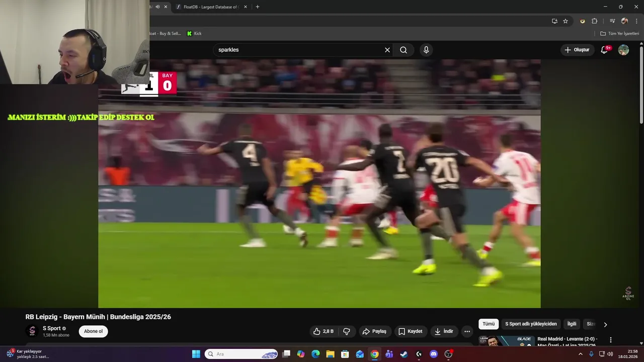Close the FloatDB tab
The width and height of the screenshot is (644, 362).
[x=246, y=7]
